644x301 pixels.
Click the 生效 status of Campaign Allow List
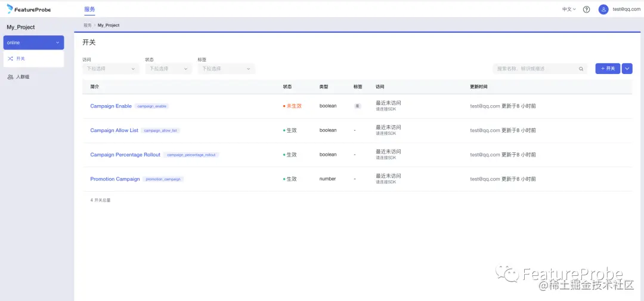pyautogui.click(x=290, y=130)
